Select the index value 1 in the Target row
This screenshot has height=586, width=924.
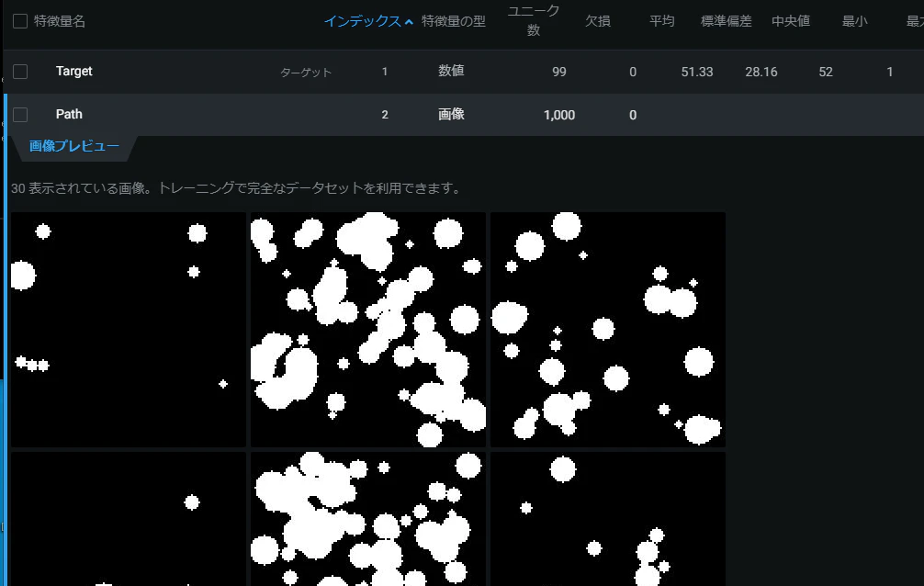[x=385, y=72]
